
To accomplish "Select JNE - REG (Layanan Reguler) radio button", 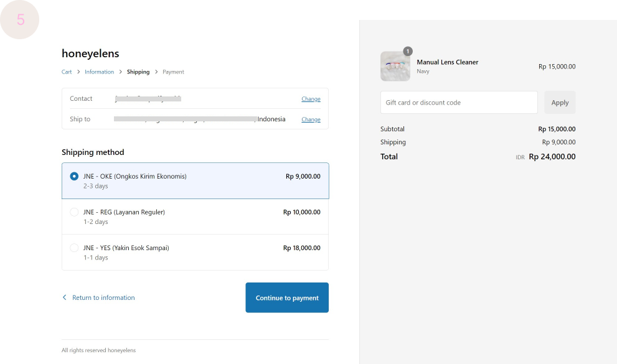I will tap(75, 212).
